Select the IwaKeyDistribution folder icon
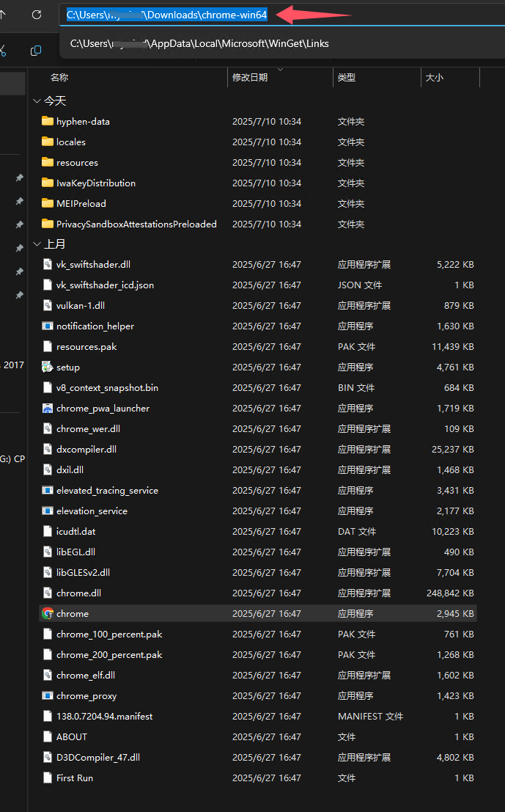505x812 pixels. [x=48, y=183]
